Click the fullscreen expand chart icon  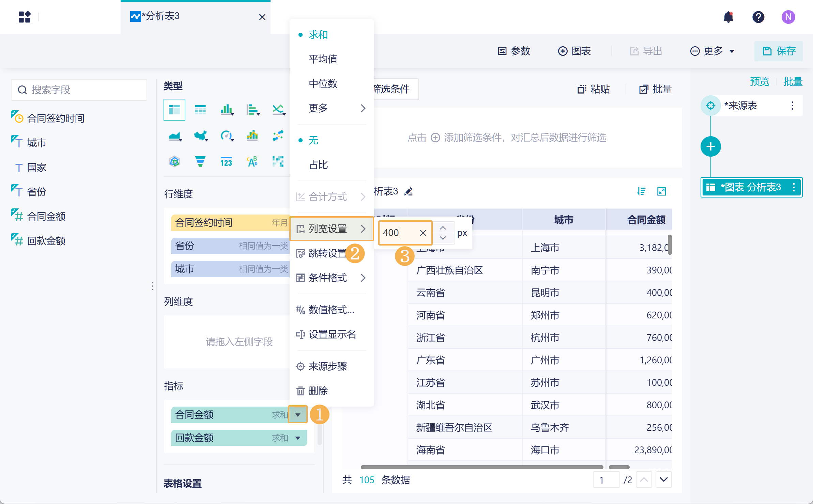coord(661,191)
